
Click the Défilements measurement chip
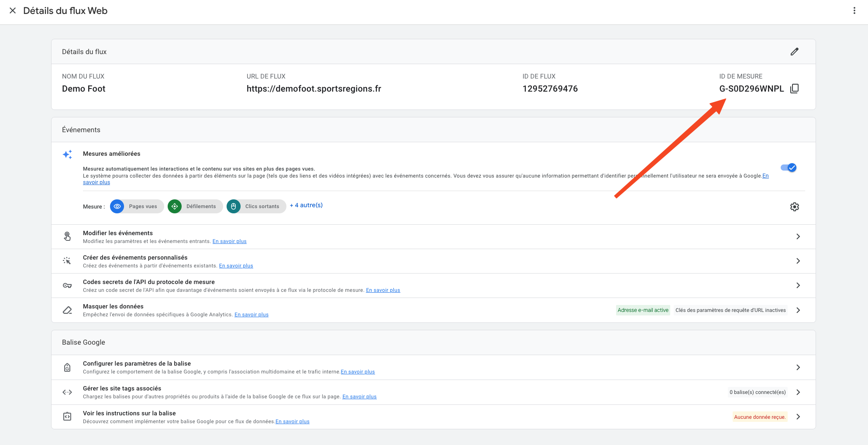click(x=195, y=206)
